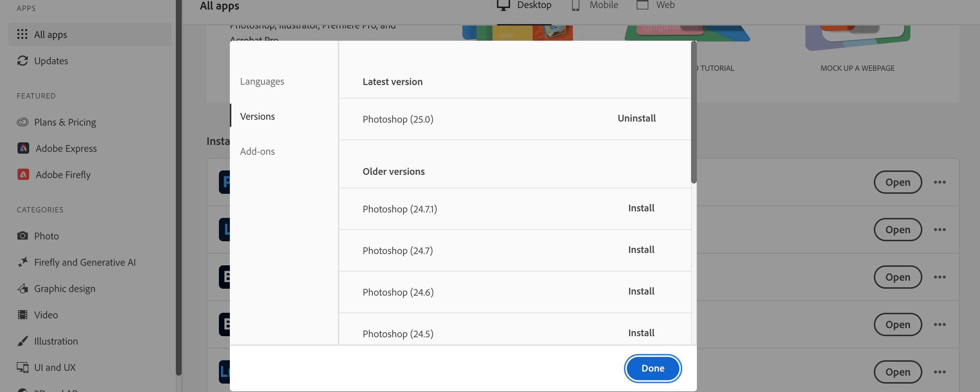
Task: Select the Add-ons section
Action: point(257,151)
